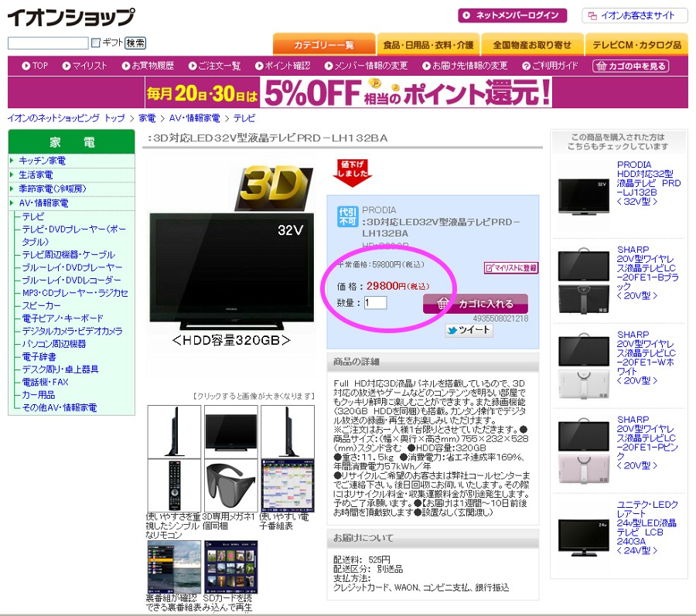The width and height of the screenshot is (696, 616).
Task: Select その他AV・情報家電 in sidebar
Action: click(x=60, y=407)
